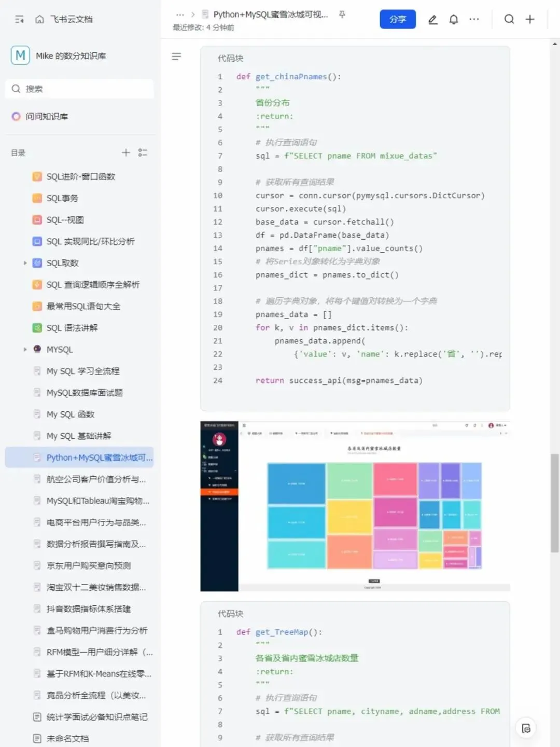Open RFM模型—用户细分详解 page
560x747 pixels.
pos(100,652)
